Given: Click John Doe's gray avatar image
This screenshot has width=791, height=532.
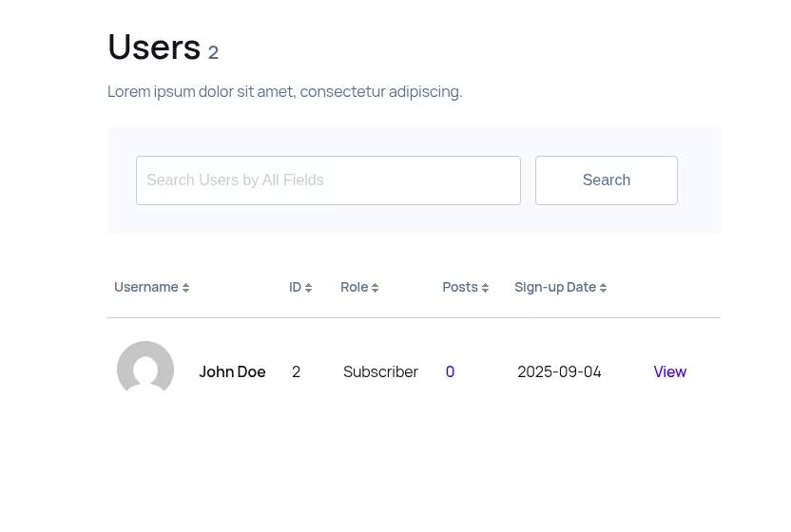Looking at the screenshot, I should [x=145, y=370].
